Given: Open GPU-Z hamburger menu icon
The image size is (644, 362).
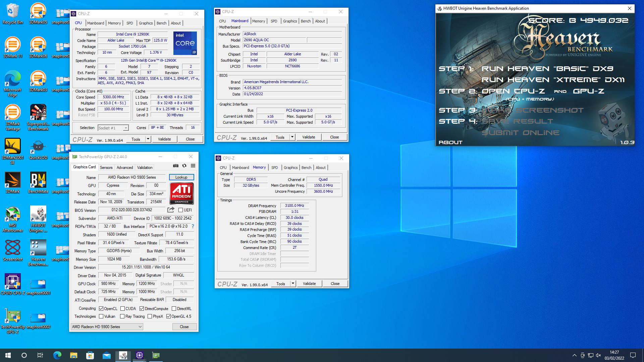Looking at the screenshot, I should (193, 166).
